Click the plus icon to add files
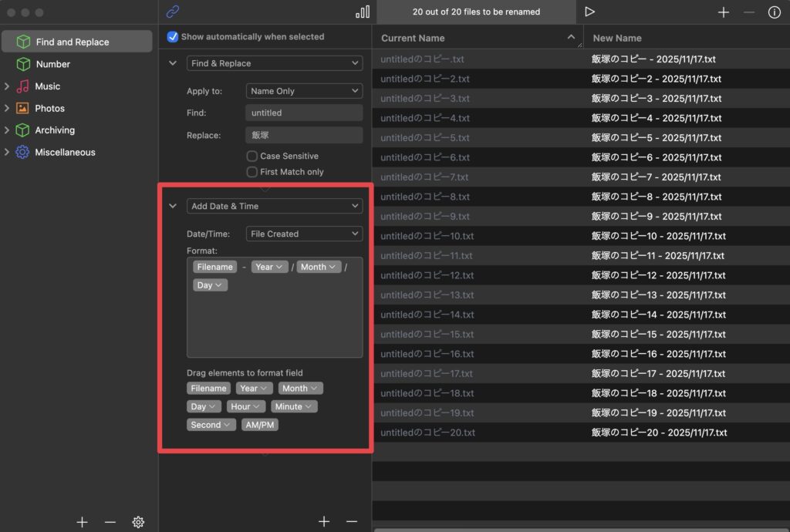This screenshot has height=532, width=790. pos(723,12)
